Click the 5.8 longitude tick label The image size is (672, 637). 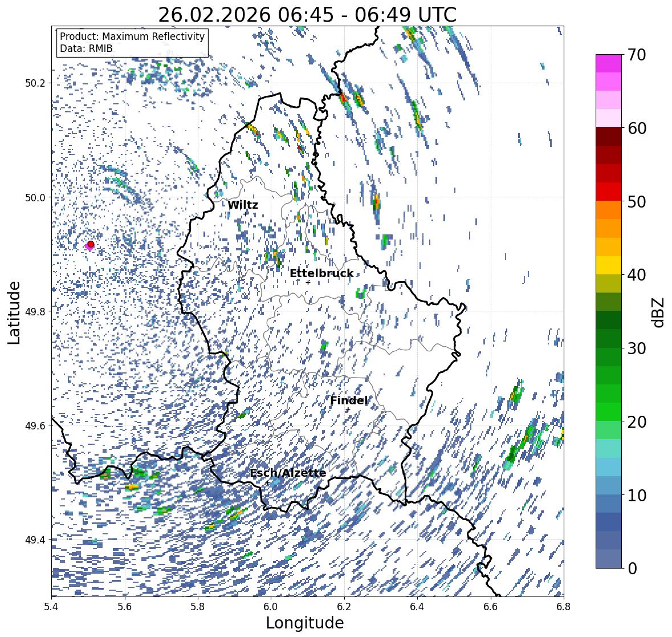pos(198,607)
